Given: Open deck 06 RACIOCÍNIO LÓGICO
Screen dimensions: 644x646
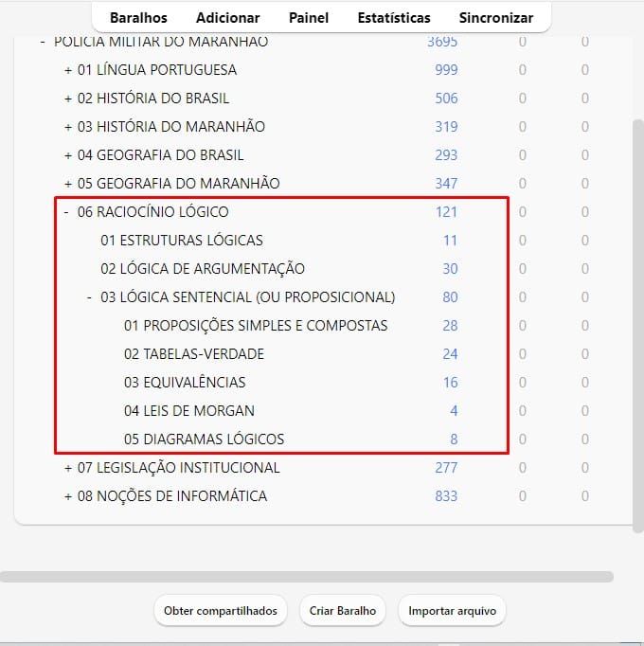Looking at the screenshot, I should pyautogui.click(x=152, y=212).
